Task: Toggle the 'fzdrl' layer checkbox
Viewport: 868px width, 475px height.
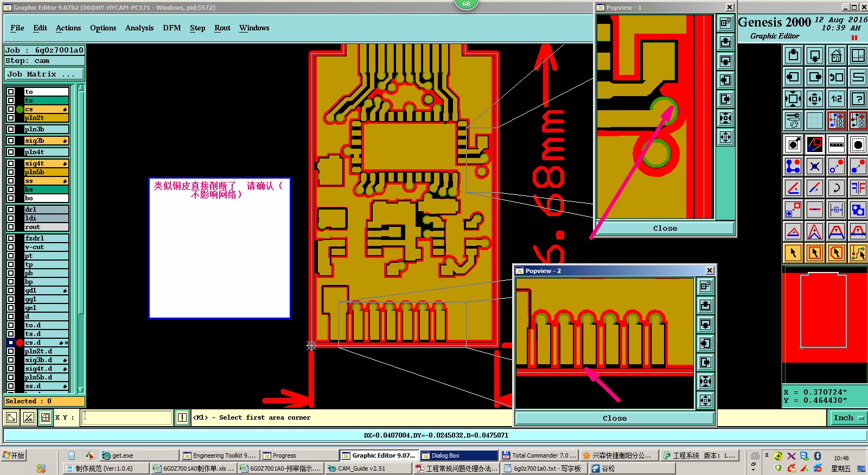Action: (x=11, y=238)
